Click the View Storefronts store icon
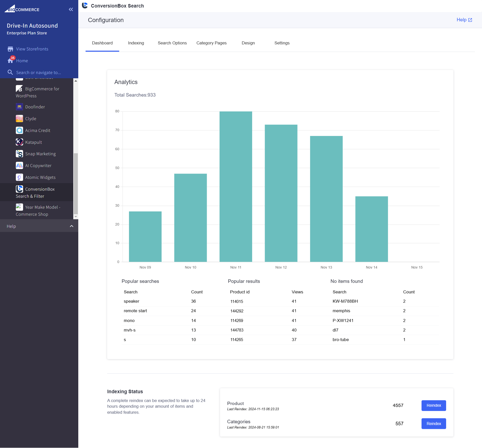Screen dimensions: 482x448 (10, 49)
